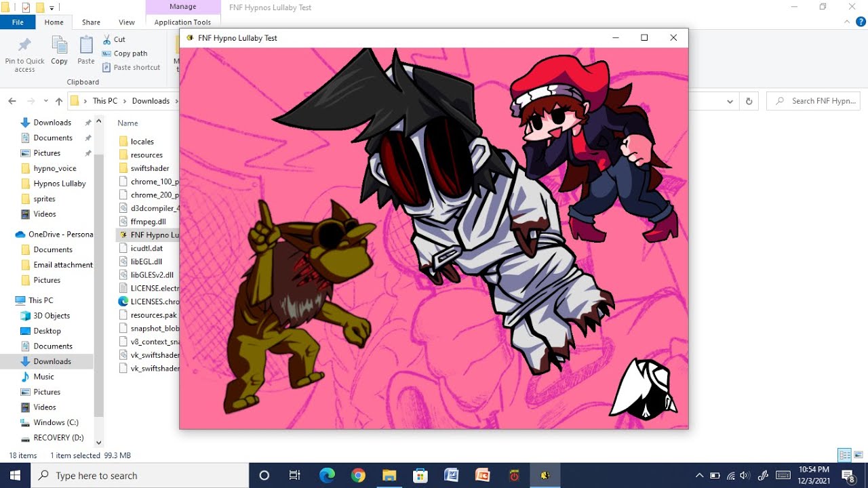Click the taskbar Type here to search box
The width and height of the screenshot is (868, 488).
(140, 475)
